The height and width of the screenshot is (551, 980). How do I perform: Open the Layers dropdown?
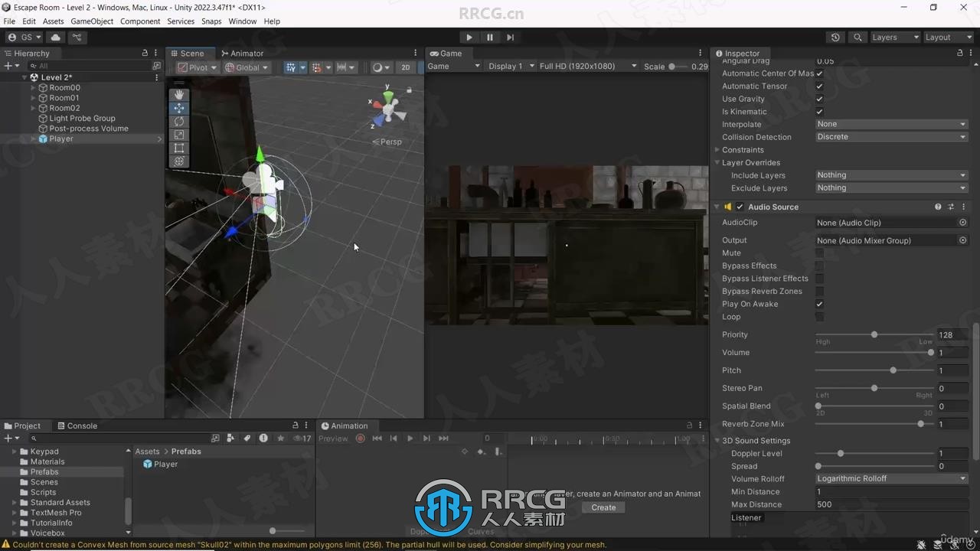(x=894, y=37)
